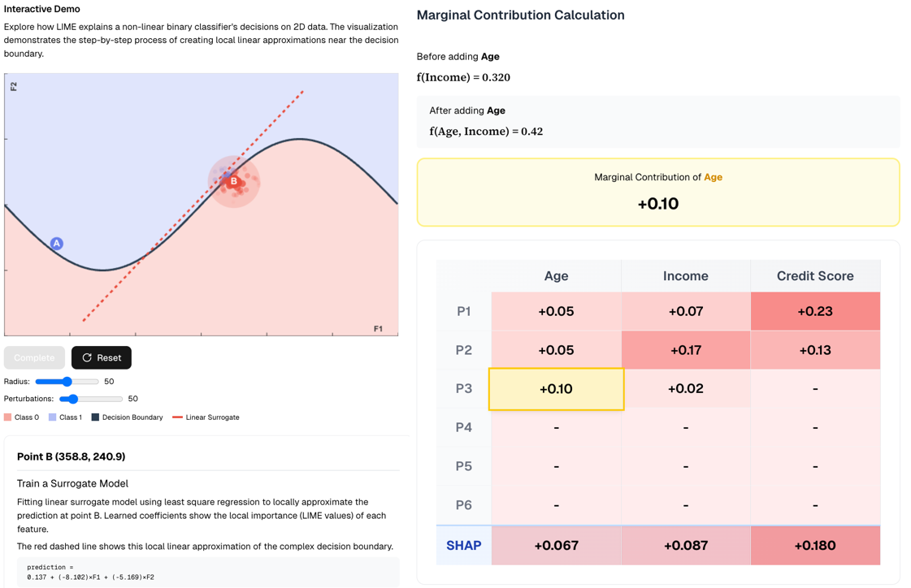Click the disabled Complete button

tap(34, 357)
